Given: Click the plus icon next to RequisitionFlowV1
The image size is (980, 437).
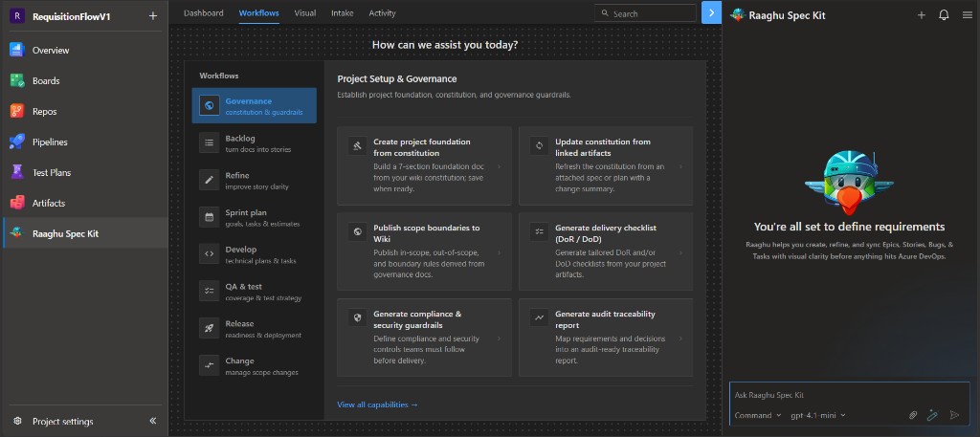Looking at the screenshot, I should 153,16.
